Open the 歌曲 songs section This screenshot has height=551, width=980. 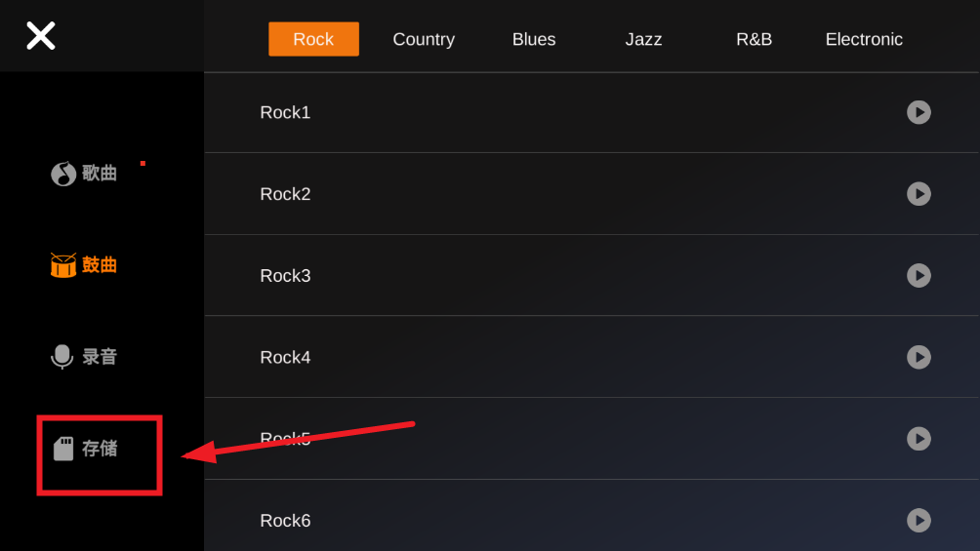[84, 173]
